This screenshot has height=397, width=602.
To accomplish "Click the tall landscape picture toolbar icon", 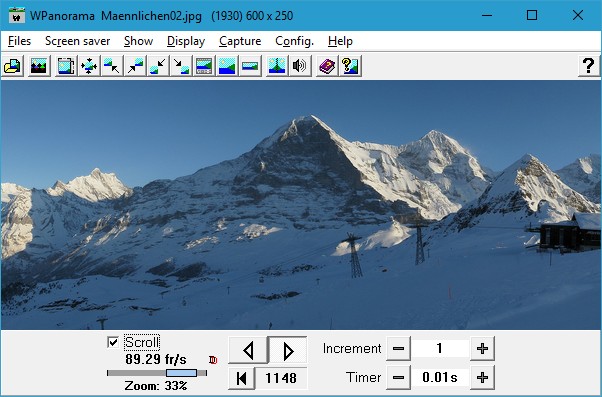I will (227, 66).
